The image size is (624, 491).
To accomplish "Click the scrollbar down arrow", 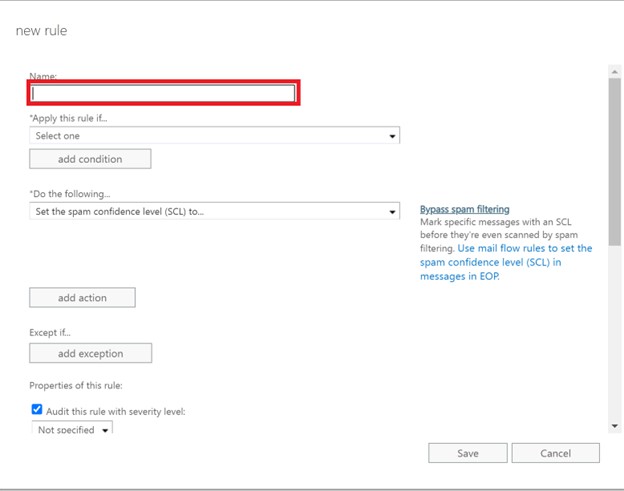I will pyautogui.click(x=614, y=426).
